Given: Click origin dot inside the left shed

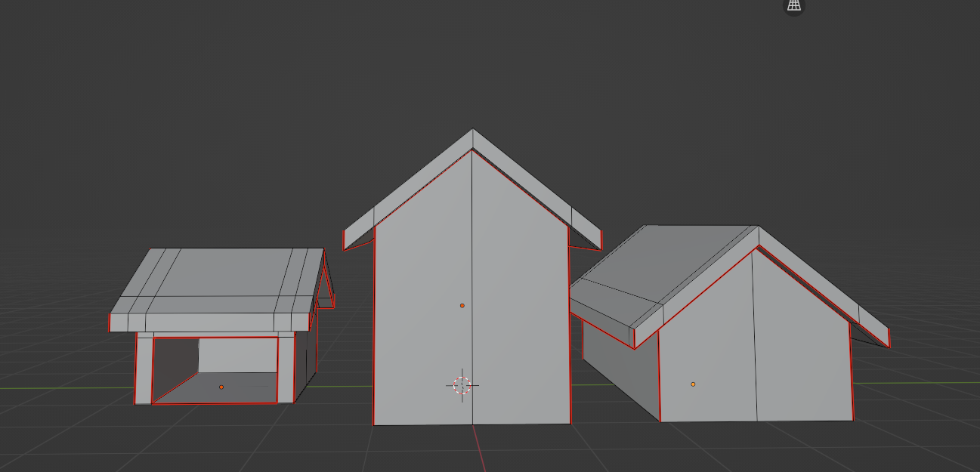Looking at the screenshot, I should click(x=221, y=387).
